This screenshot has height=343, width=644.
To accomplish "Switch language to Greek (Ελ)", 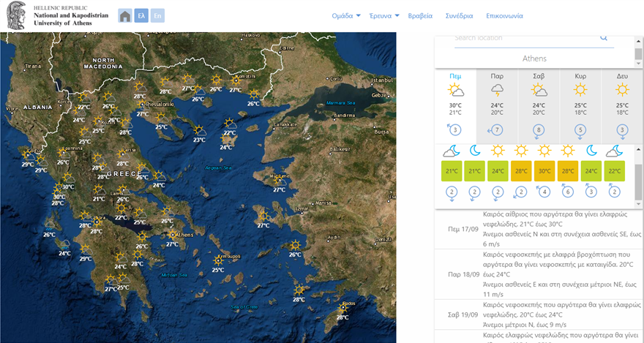I will pyautogui.click(x=141, y=15).
